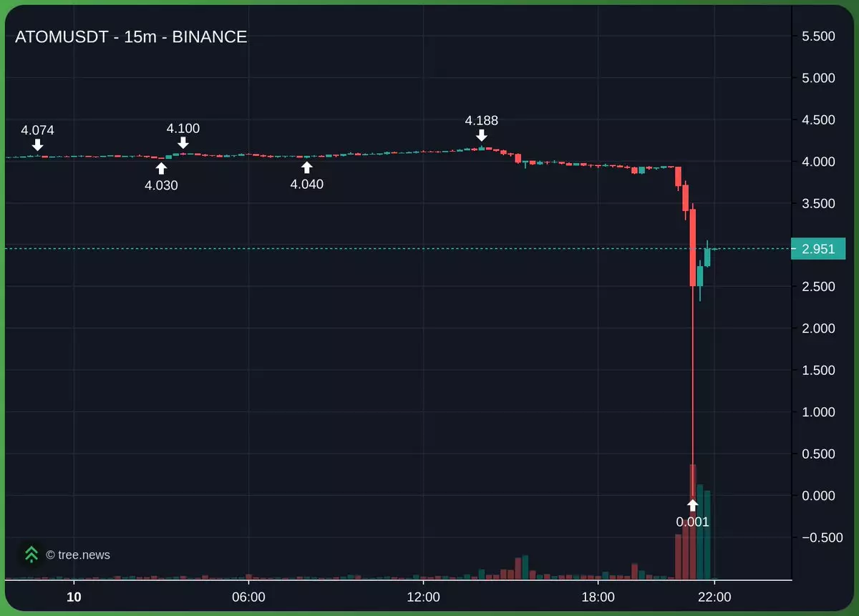Click the date label 10 on time axis

(73, 597)
